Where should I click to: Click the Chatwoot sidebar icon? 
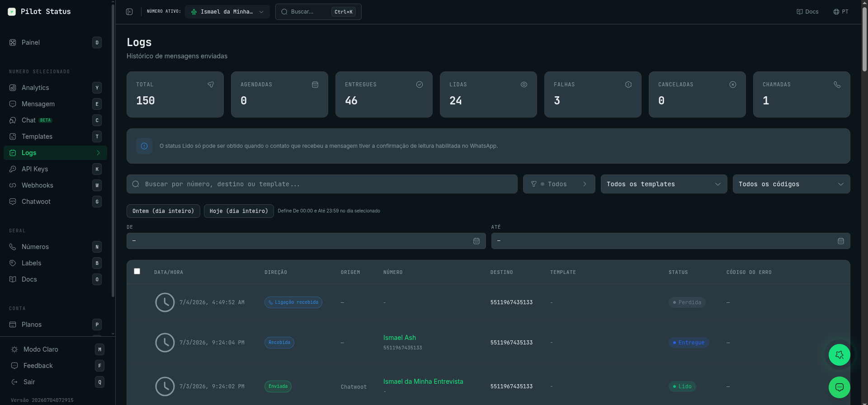(x=13, y=202)
